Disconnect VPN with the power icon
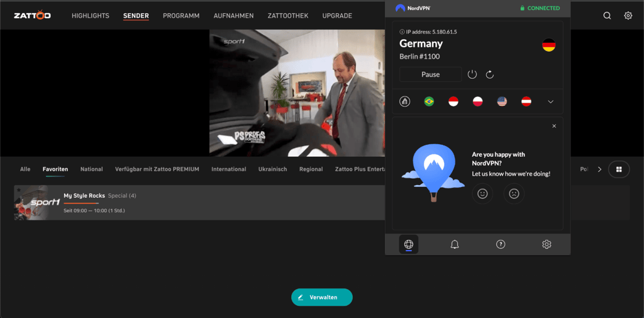This screenshot has width=644, height=318. [472, 74]
